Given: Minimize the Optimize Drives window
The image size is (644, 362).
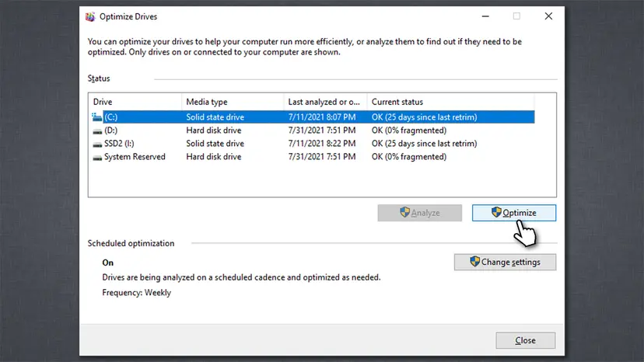Looking at the screenshot, I should pos(485,16).
